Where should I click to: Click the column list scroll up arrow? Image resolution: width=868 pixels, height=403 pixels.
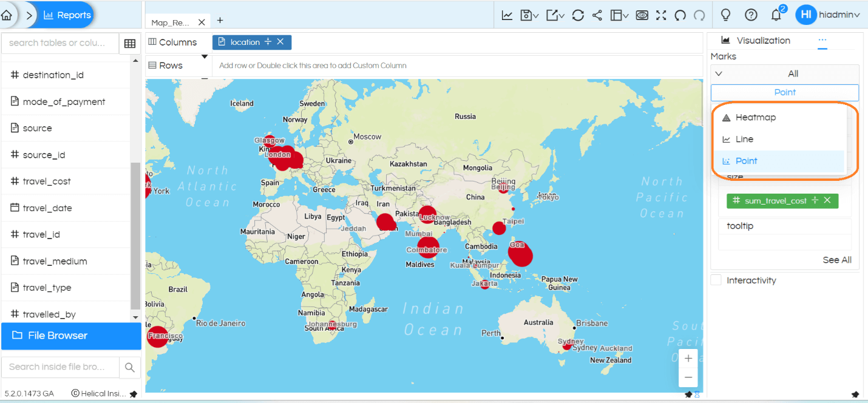pos(135,61)
